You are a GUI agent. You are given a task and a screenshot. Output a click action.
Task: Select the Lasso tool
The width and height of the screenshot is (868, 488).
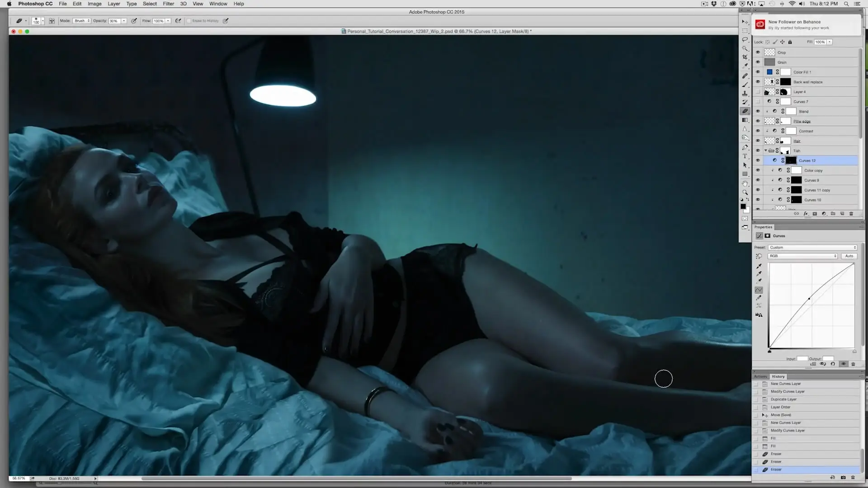(x=745, y=39)
